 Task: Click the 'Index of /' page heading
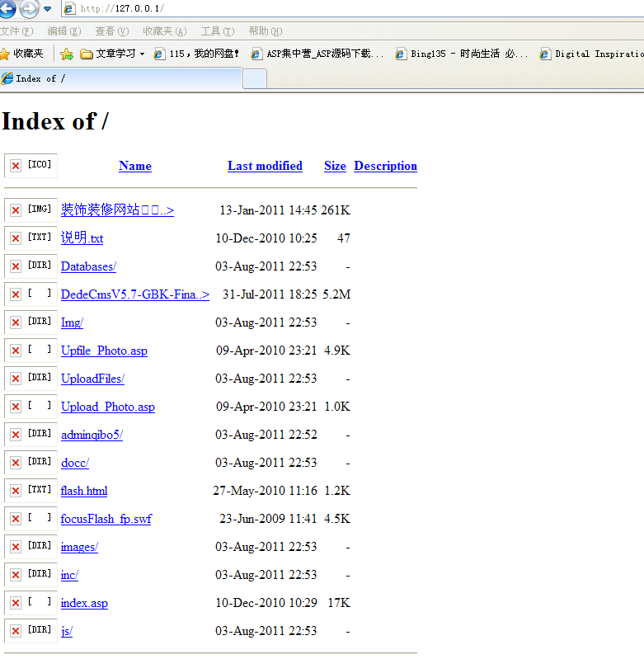pyautogui.click(x=55, y=121)
